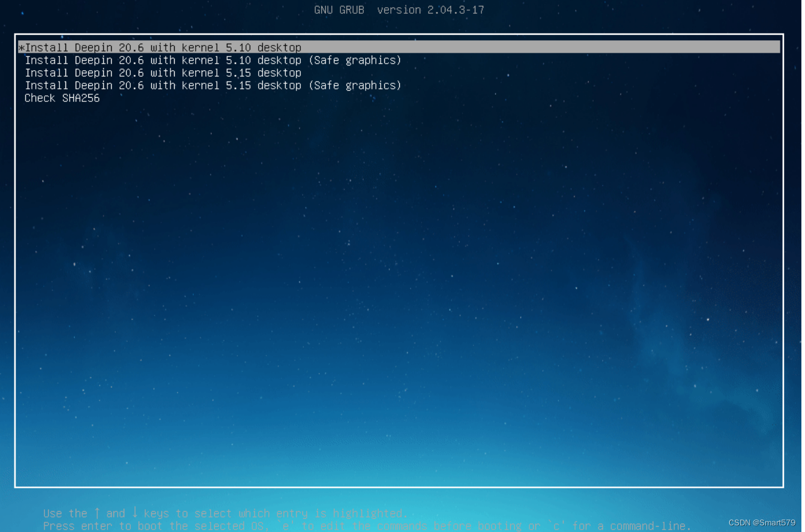805x532 pixels.
Task: Click the 'Use the ↑ and ↓ keys' hint line
Action: click(x=226, y=513)
